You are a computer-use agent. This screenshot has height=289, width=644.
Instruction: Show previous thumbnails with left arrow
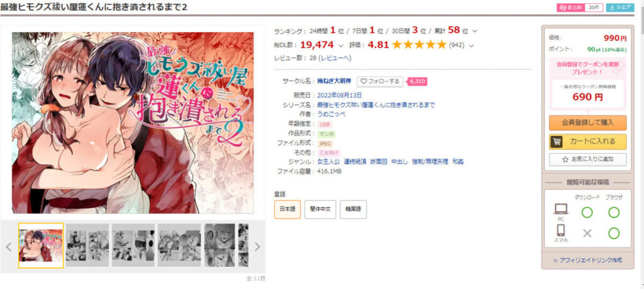tap(9, 247)
